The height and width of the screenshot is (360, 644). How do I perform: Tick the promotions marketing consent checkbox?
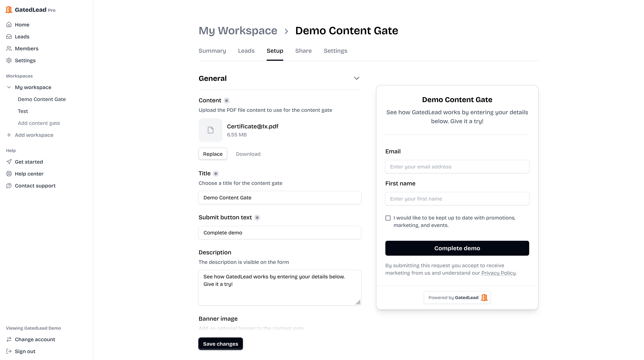point(388,218)
